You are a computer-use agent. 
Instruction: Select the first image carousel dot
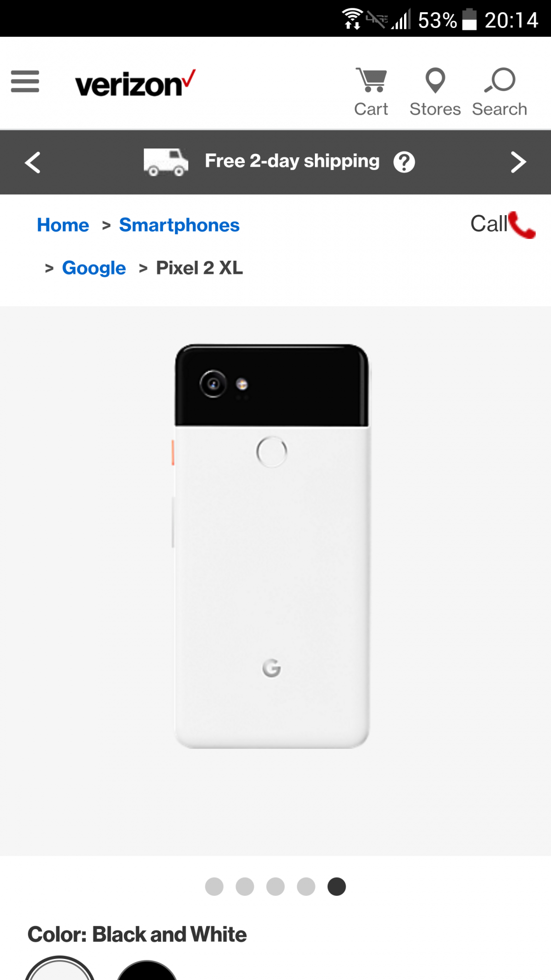[214, 886]
